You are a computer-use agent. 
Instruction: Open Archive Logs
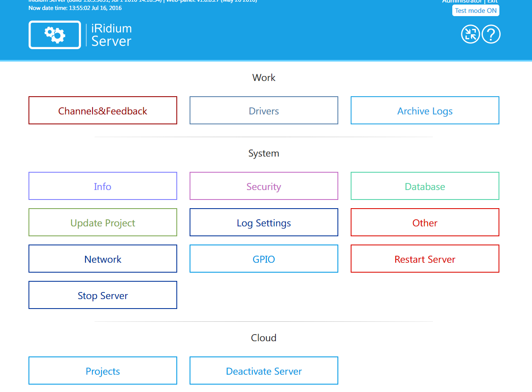click(425, 110)
